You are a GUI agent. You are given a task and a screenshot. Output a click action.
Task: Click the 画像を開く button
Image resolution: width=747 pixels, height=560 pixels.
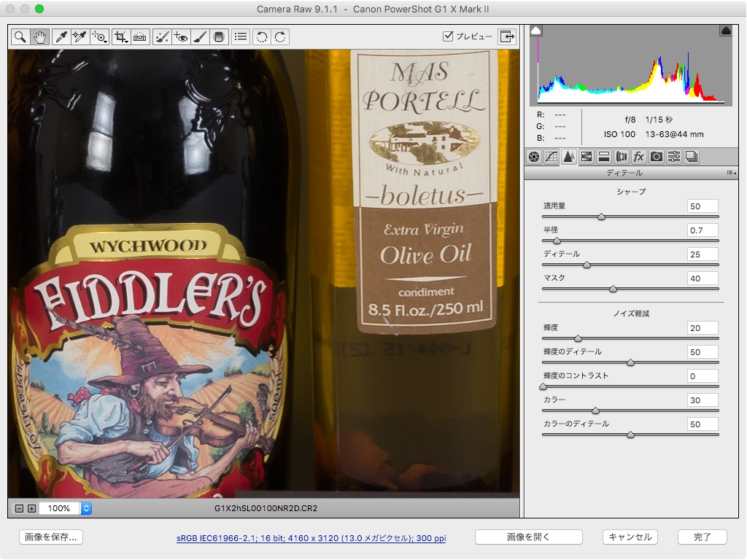pyautogui.click(x=528, y=537)
